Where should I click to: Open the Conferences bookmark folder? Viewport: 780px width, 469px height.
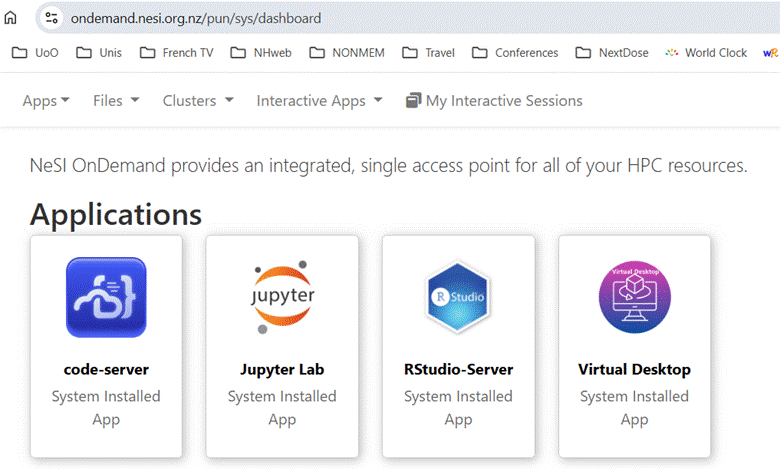tap(515, 53)
